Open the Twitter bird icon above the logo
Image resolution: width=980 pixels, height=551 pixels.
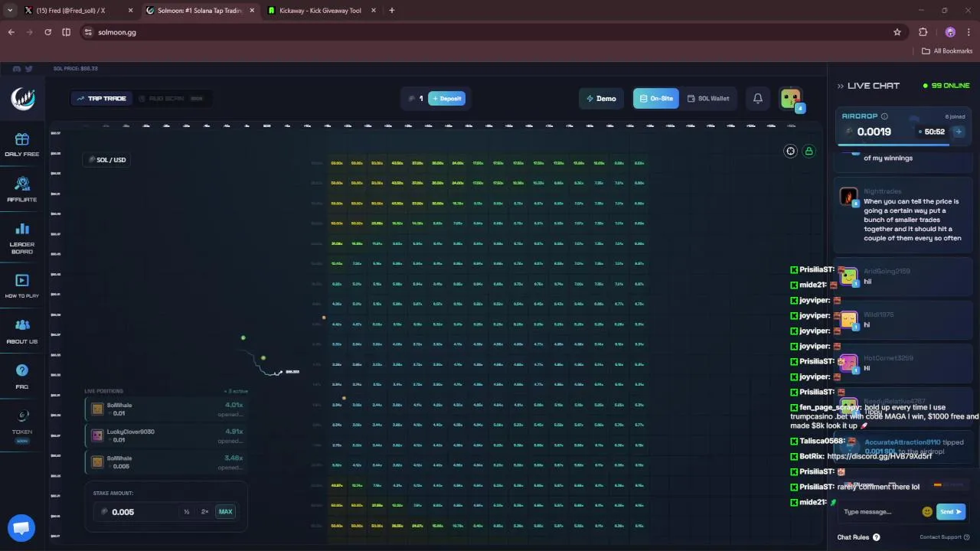tap(29, 69)
